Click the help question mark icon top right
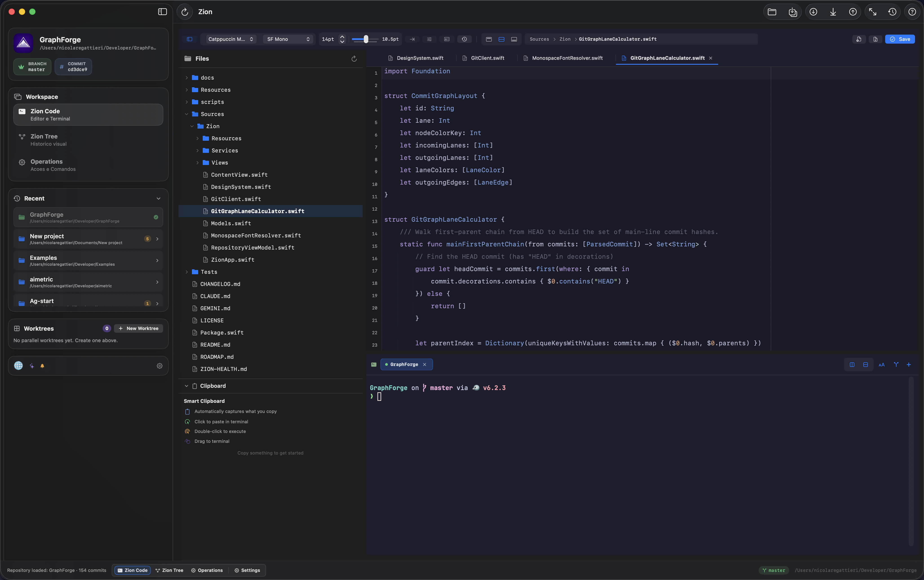924x580 pixels. click(x=912, y=12)
